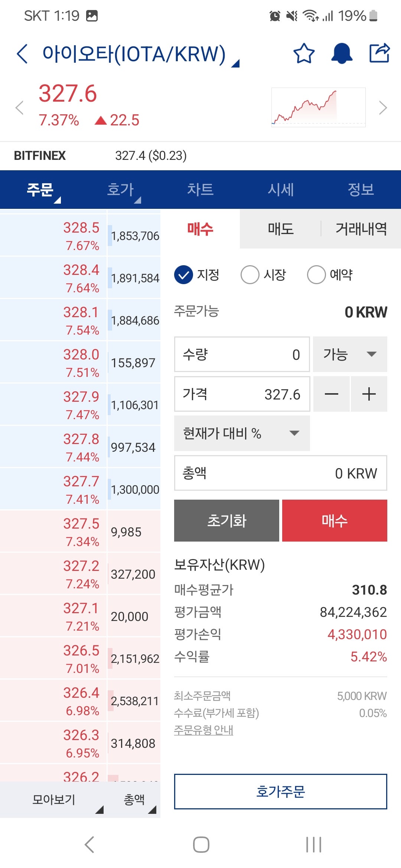Switch to the 차트 tab
Viewport: 401px width, 868px height.
coord(200,190)
